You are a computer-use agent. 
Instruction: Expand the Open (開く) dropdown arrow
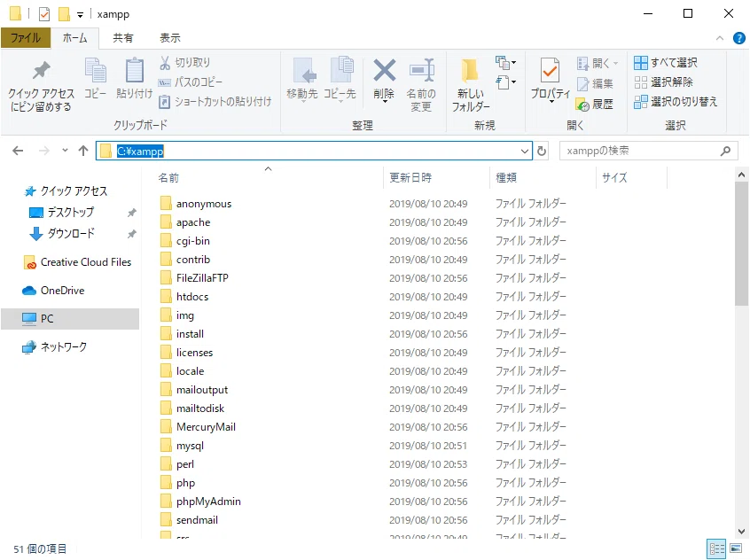pos(615,63)
